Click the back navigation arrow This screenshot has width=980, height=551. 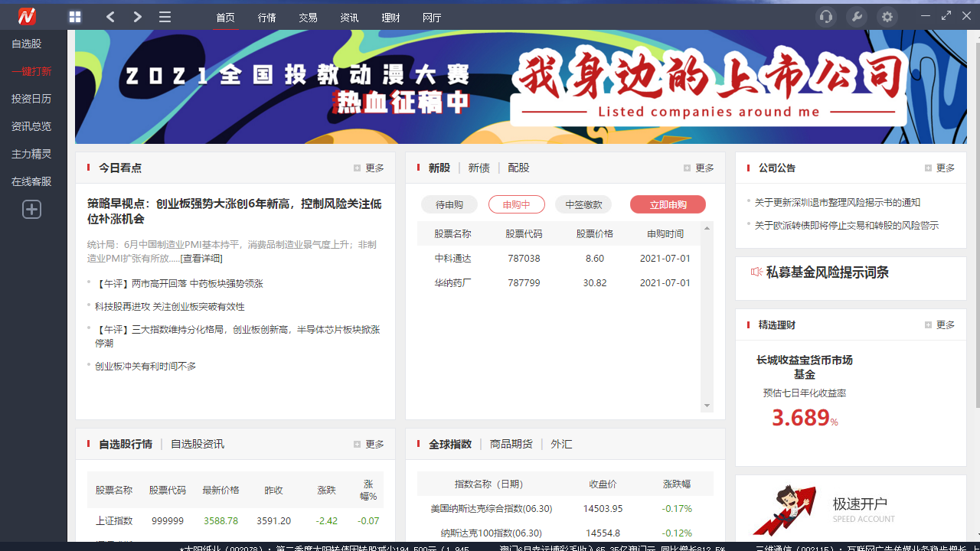coord(109,16)
